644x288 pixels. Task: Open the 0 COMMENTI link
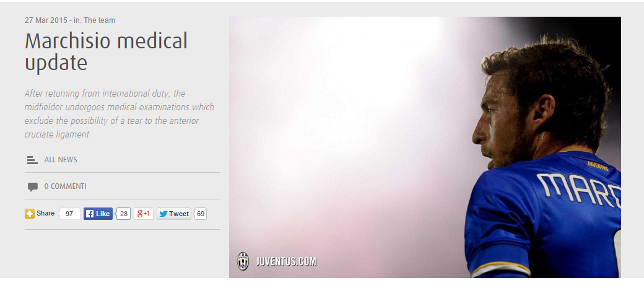coord(65,186)
